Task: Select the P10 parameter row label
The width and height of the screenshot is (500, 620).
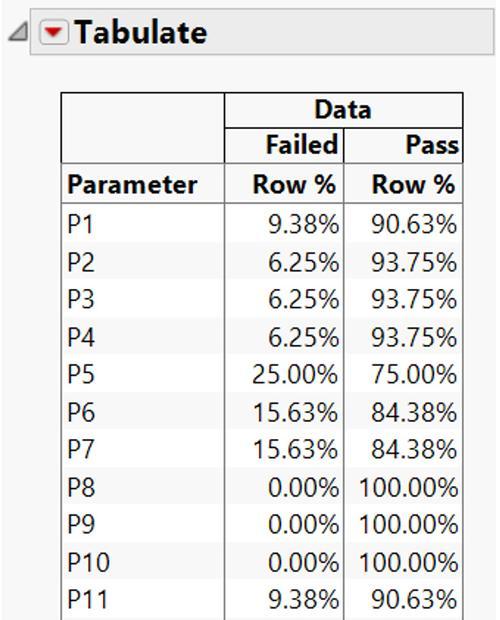Action: (89, 562)
